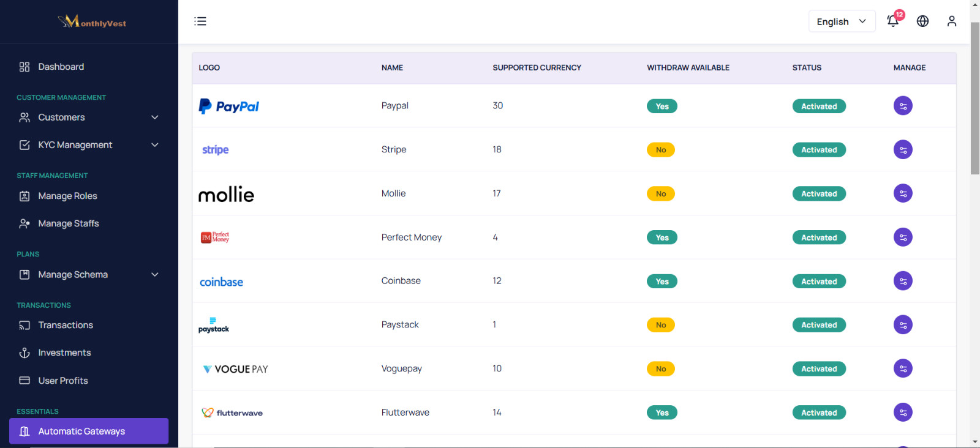
Task: Click the Manage Roles badge icon
Action: (x=24, y=196)
